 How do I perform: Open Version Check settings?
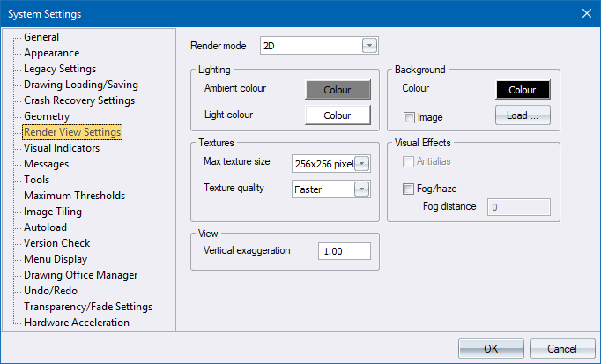56,243
